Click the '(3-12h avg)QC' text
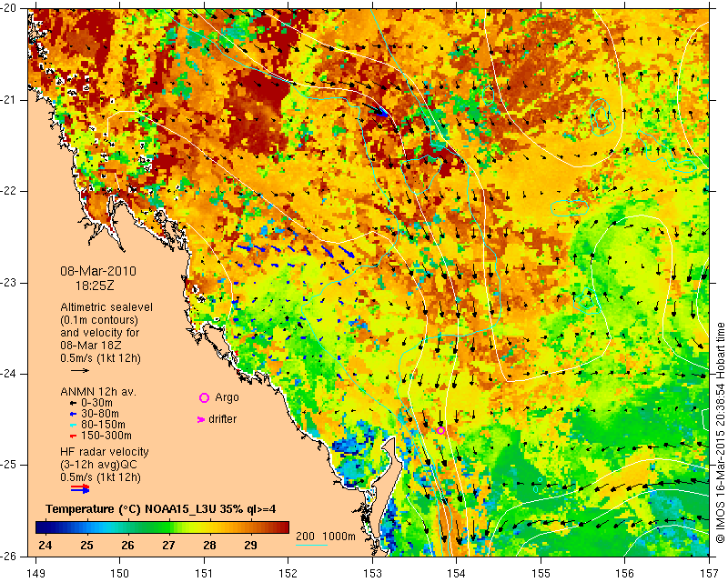This screenshot has height=582, width=728. coord(99,465)
